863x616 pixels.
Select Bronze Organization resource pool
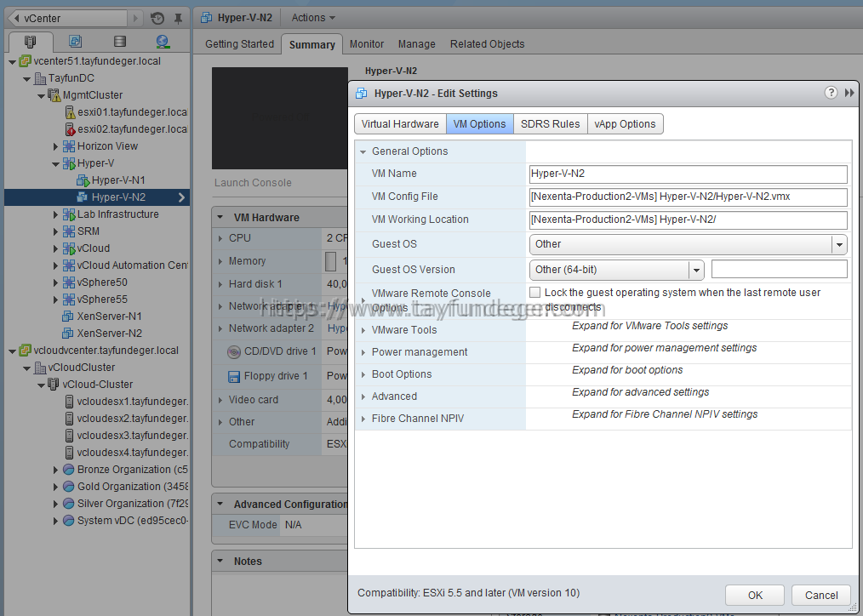[x=132, y=470]
